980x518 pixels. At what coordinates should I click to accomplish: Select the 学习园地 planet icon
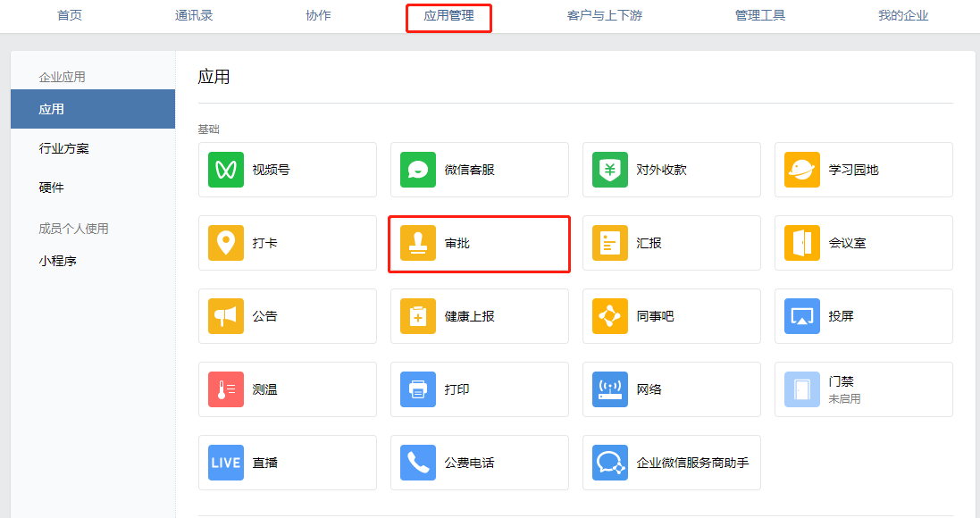802,170
